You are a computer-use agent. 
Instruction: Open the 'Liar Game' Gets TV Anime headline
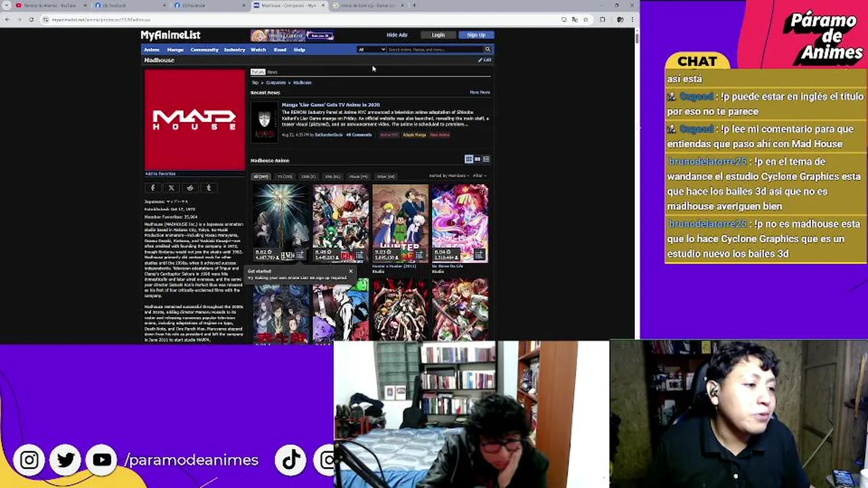331,105
